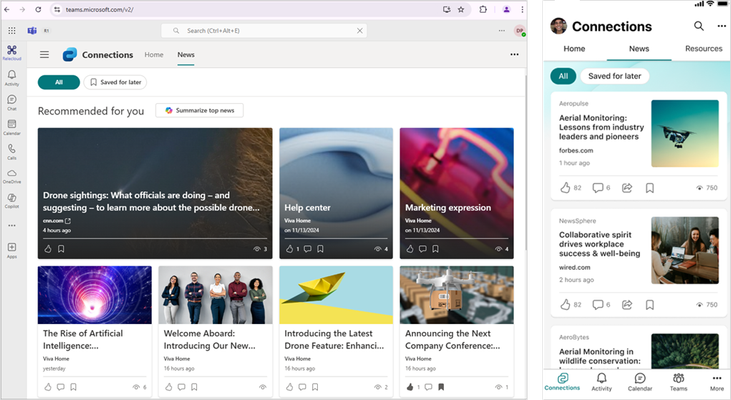731x400 pixels.
Task: Open Chat in the Teams sidebar
Action: [x=12, y=102]
